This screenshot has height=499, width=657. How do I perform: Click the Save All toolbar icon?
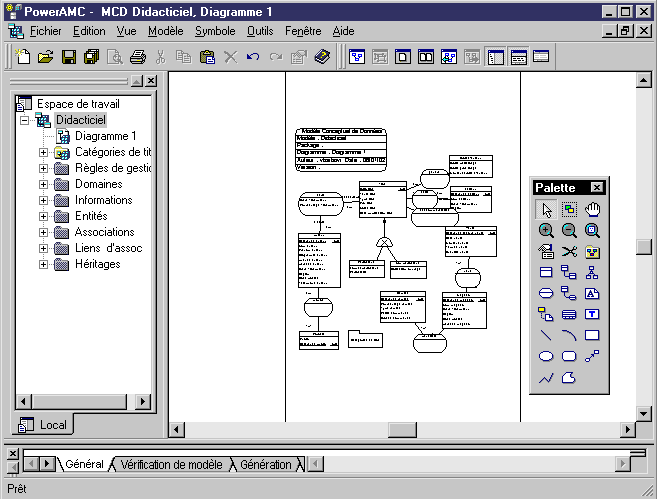tap(92, 57)
